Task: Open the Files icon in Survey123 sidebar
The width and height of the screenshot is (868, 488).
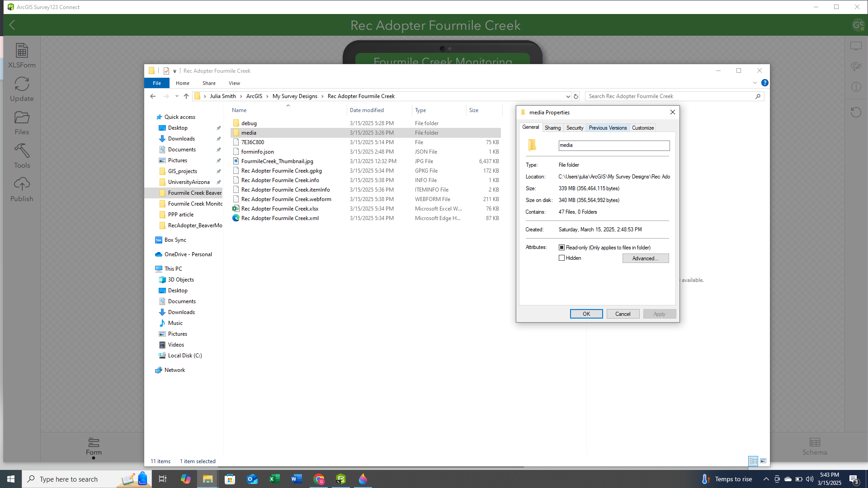Action: (x=22, y=122)
